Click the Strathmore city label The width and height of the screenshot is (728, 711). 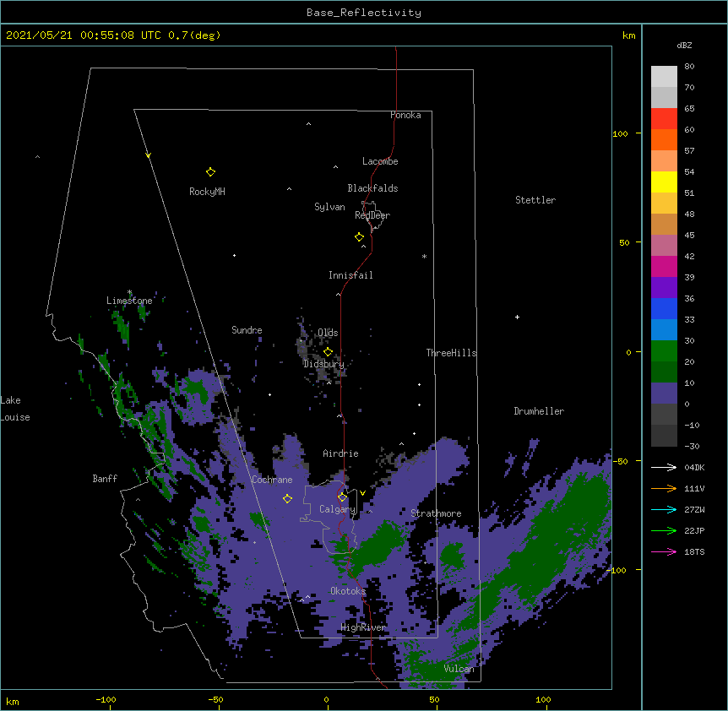(436, 513)
